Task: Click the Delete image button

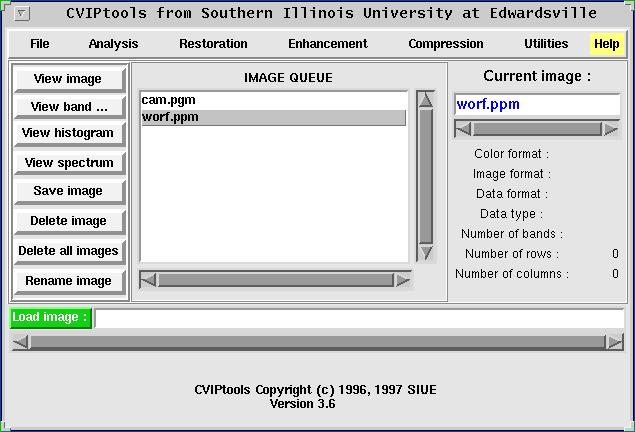Action: pos(68,221)
